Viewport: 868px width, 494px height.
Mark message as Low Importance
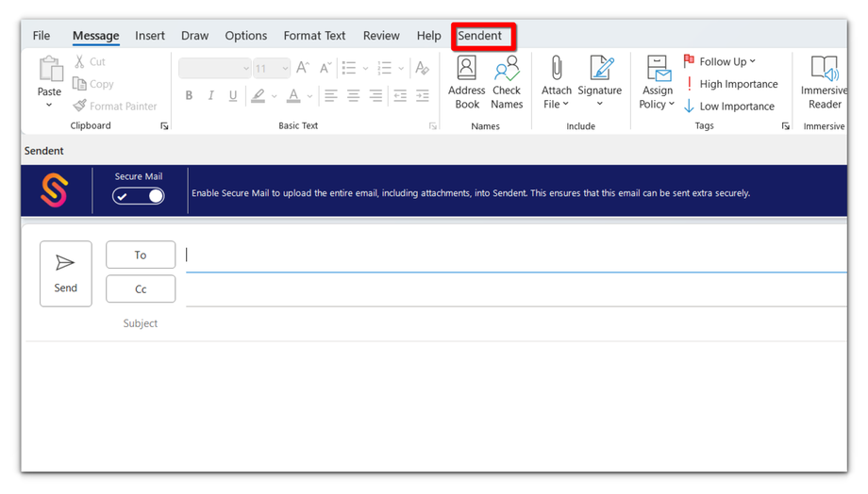729,107
